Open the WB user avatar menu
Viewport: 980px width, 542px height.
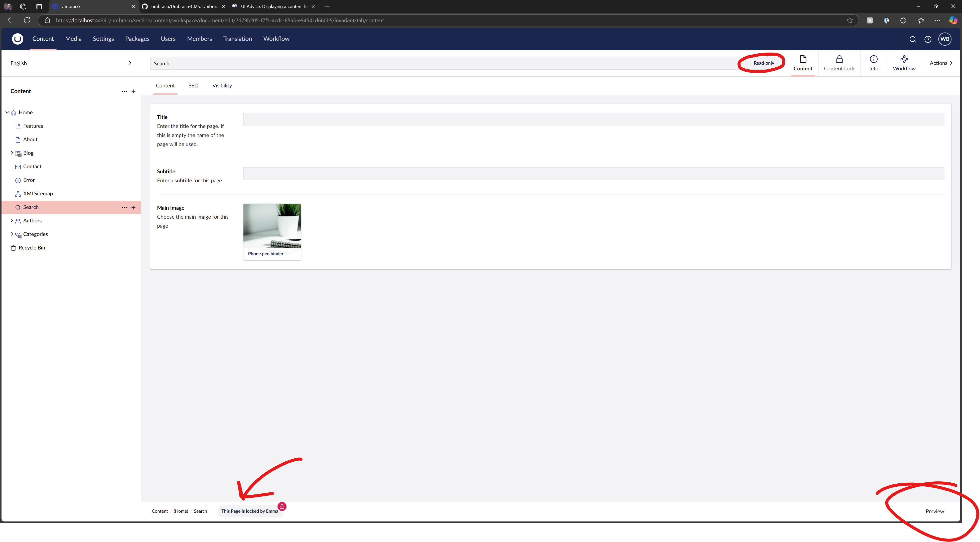(945, 39)
